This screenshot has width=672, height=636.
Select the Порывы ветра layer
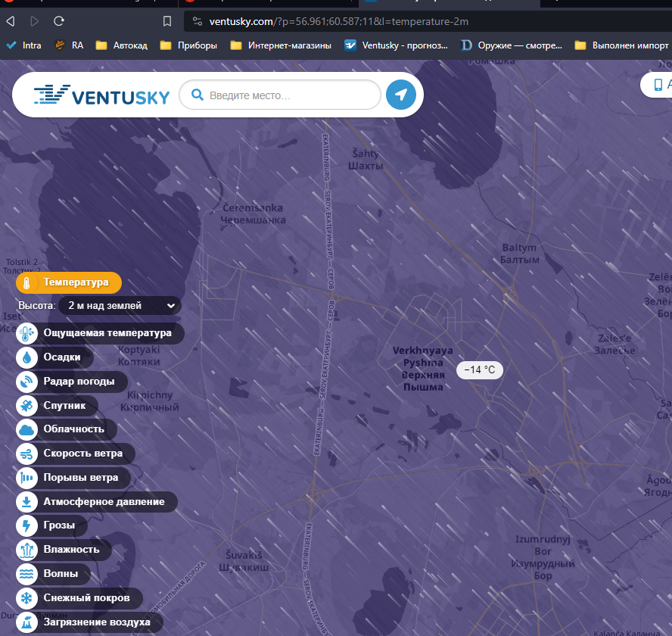point(73,477)
